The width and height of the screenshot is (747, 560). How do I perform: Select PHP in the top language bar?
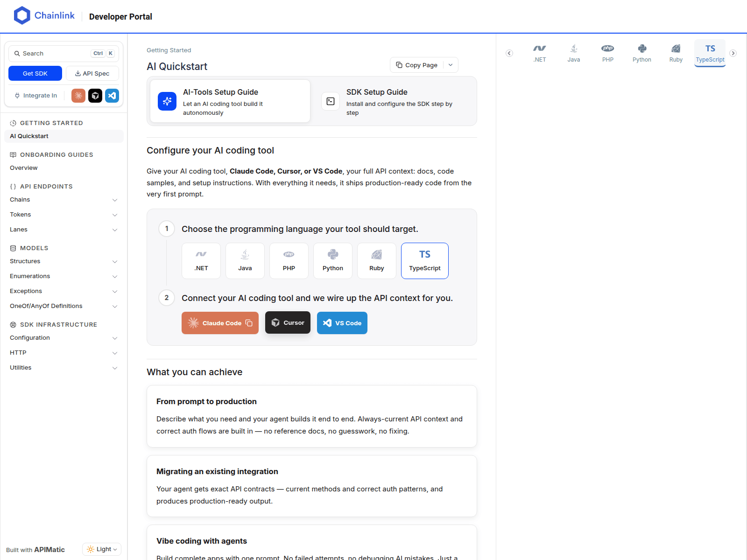pos(608,53)
